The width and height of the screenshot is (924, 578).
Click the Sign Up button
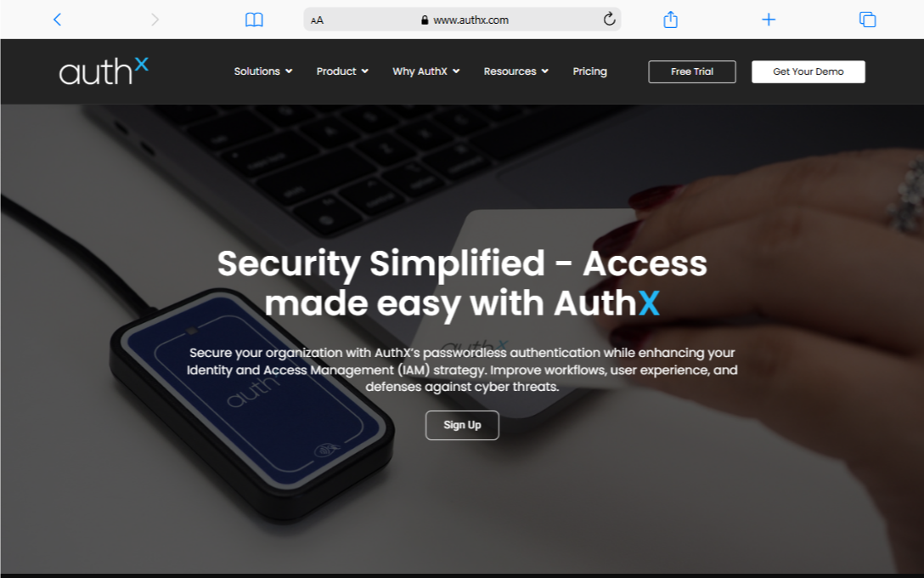(462, 425)
